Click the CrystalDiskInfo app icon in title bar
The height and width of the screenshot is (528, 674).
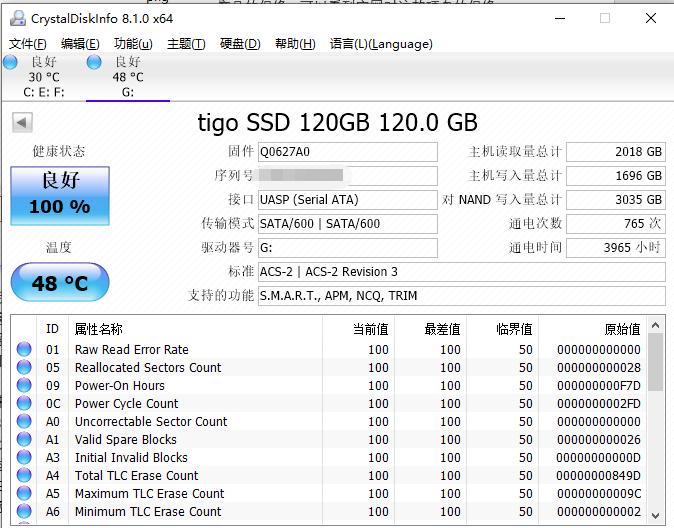coord(18,18)
